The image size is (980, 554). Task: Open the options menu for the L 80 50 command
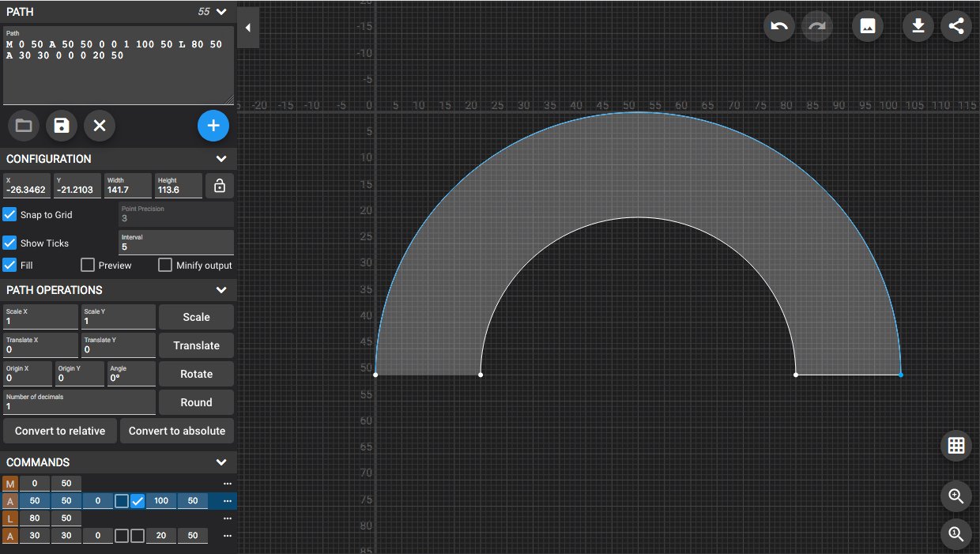(228, 518)
